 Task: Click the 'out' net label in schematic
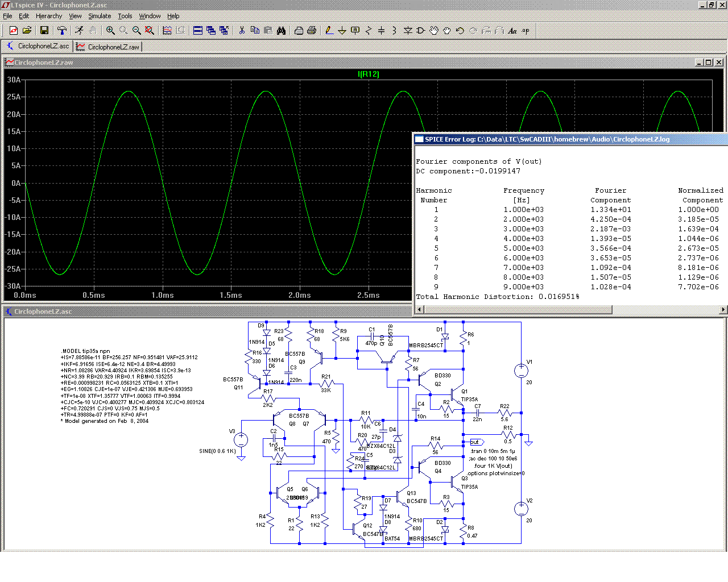click(x=475, y=442)
